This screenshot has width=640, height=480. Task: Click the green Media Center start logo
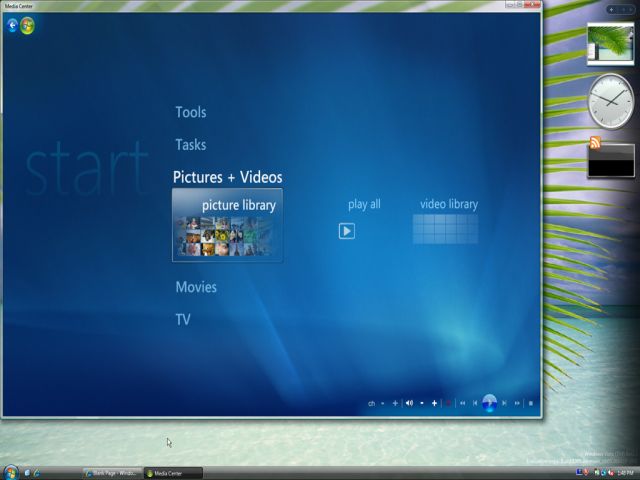[27, 26]
